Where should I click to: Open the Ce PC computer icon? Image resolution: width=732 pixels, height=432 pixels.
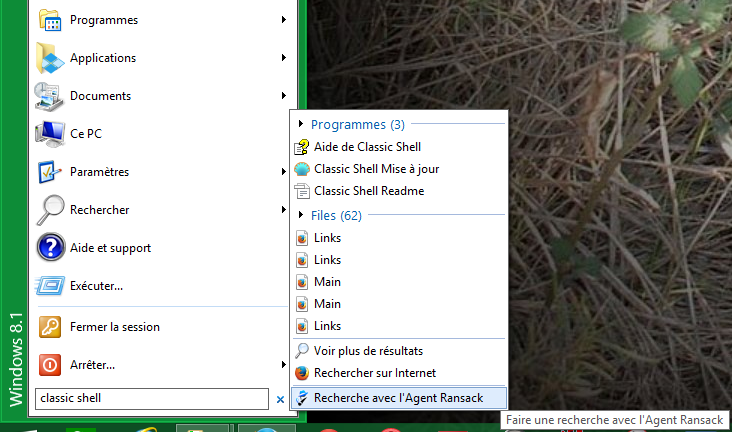coord(50,134)
